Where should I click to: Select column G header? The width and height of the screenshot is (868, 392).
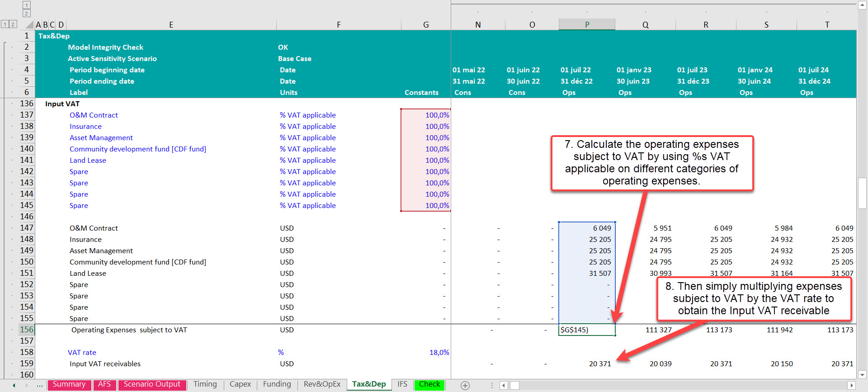[426, 25]
